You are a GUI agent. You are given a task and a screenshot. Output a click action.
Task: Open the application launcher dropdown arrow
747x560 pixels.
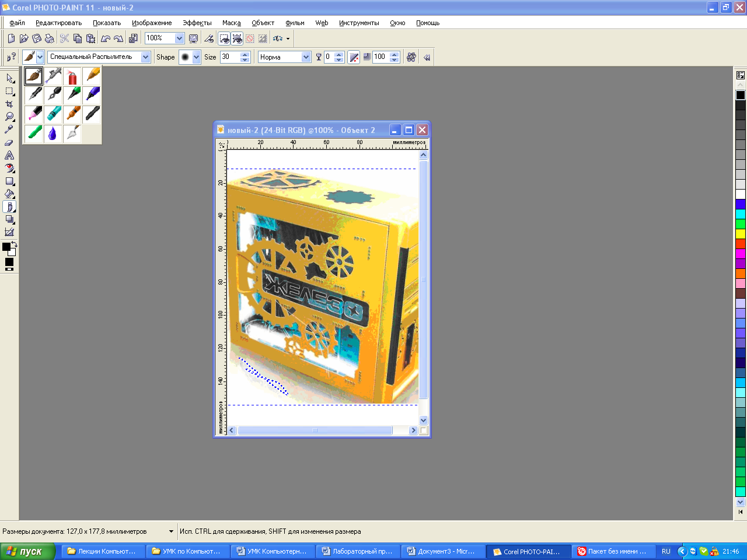pyautogui.click(x=288, y=39)
